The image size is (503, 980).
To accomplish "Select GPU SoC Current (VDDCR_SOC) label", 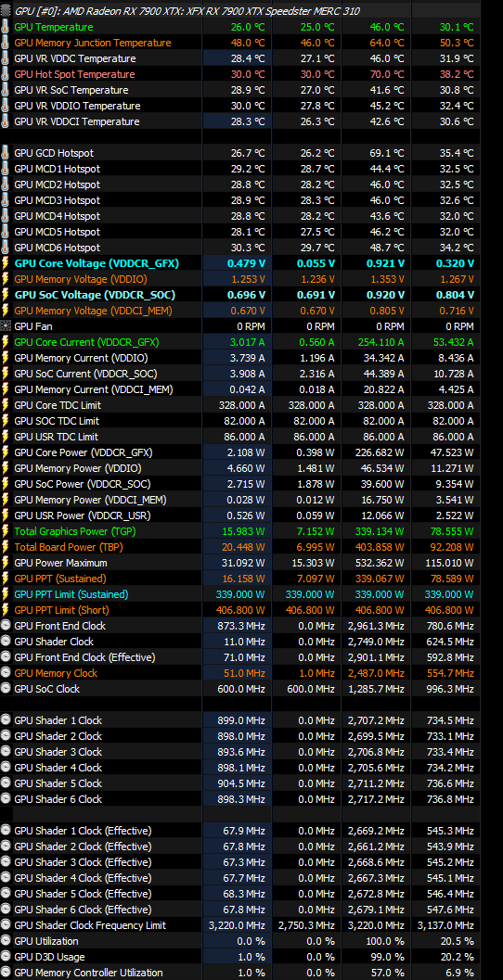I will click(x=85, y=373).
